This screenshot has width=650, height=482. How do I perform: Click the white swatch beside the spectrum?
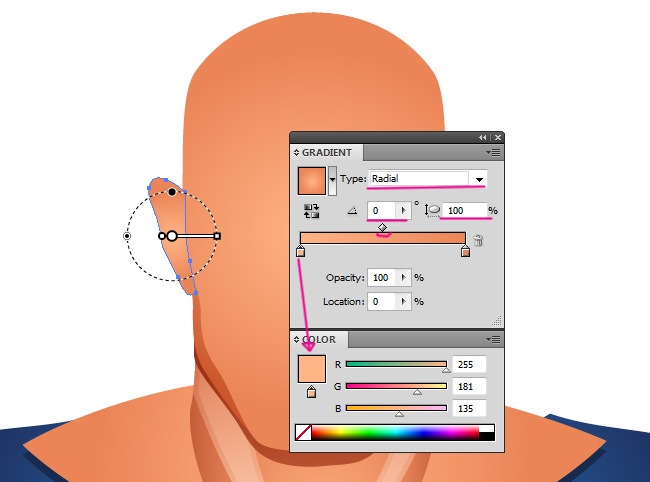click(487, 428)
